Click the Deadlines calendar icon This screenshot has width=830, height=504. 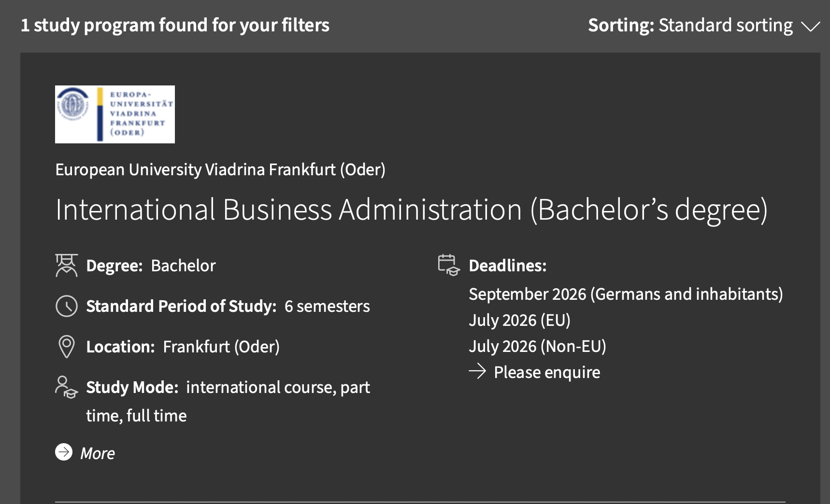(449, 265)
